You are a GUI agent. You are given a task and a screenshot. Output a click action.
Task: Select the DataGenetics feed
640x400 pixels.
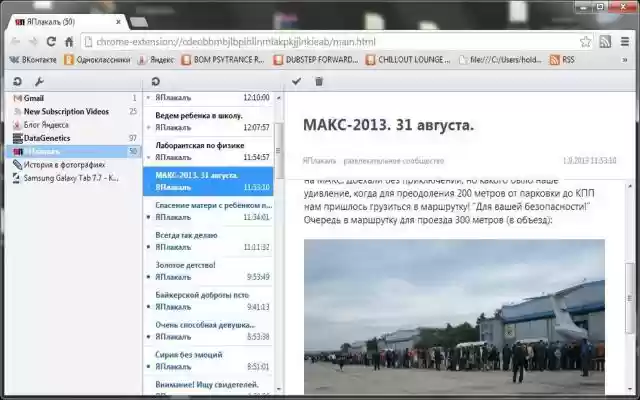coord(47,138)
